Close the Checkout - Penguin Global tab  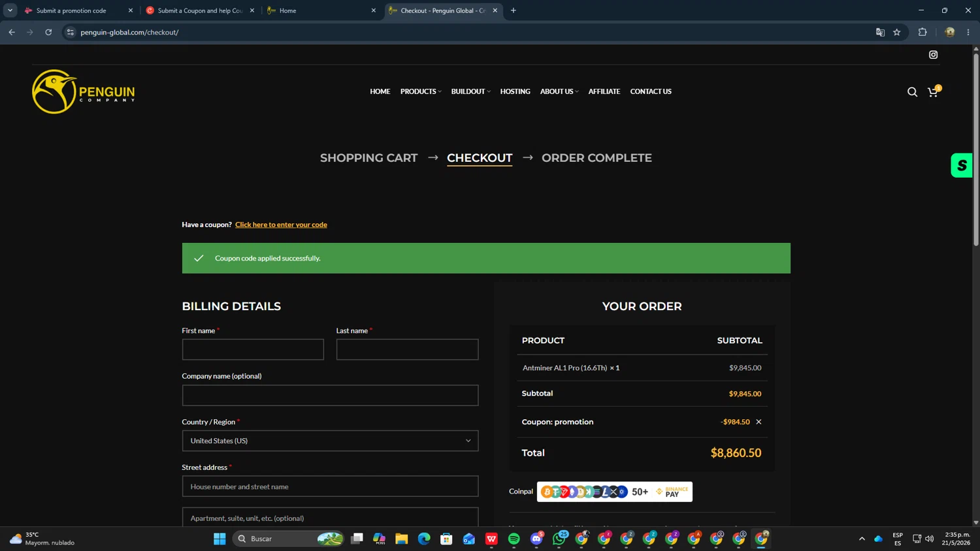(x=495, y=10)
